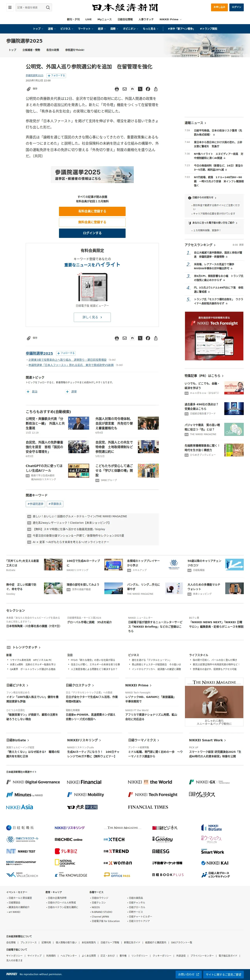Open the NIKKEI Asia logo link
This screenshot has height=980, width=250.
(x=19, y=807)
